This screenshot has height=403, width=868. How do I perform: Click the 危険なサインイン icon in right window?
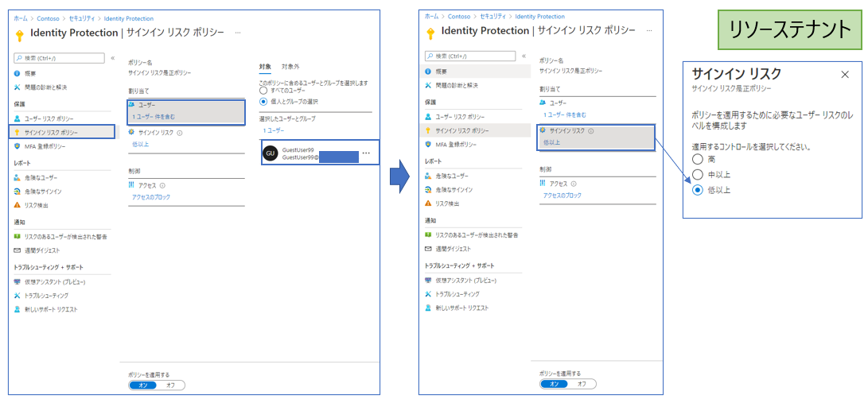[428, 190]
